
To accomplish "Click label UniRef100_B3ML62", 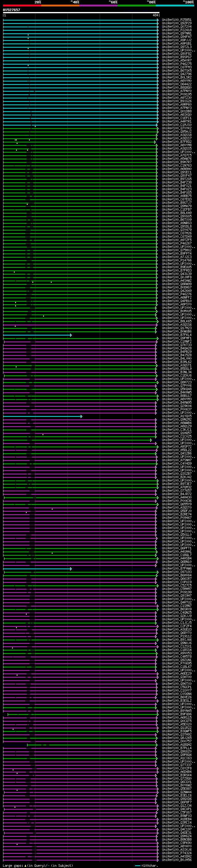I will (x=177, y=362).
